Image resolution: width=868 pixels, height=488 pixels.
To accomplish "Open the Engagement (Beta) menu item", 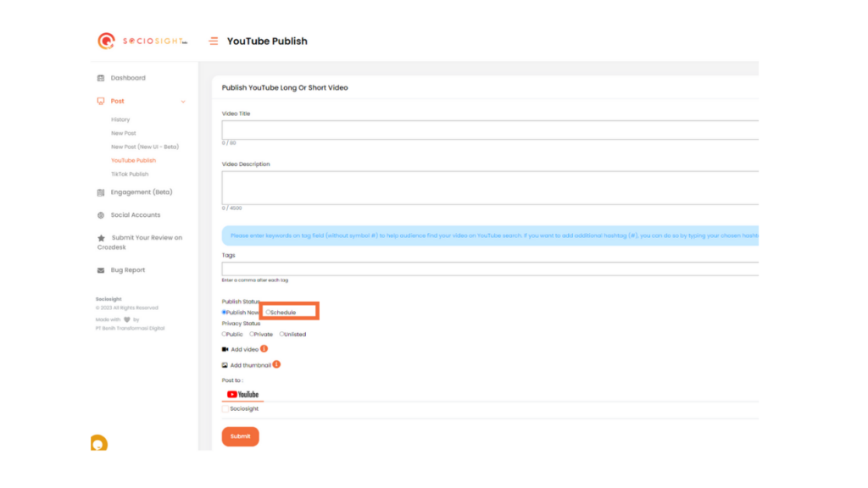I will (142, 192).
